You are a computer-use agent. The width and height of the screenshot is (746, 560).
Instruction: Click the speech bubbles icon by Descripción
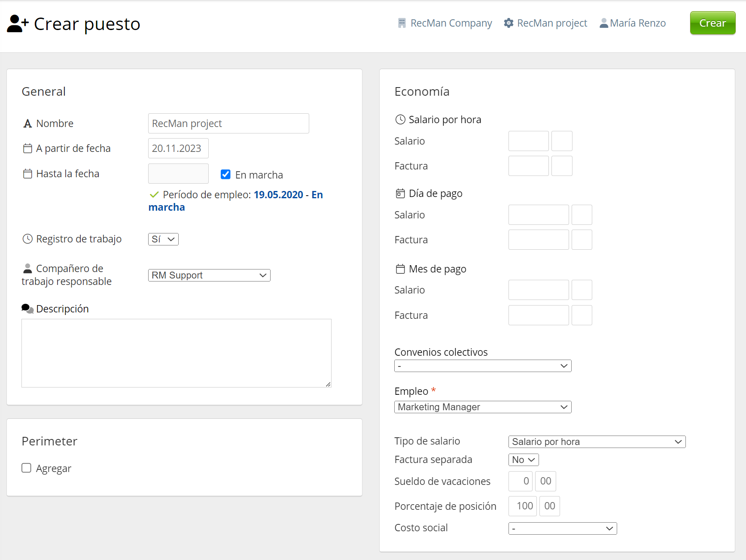coord(27,309)
